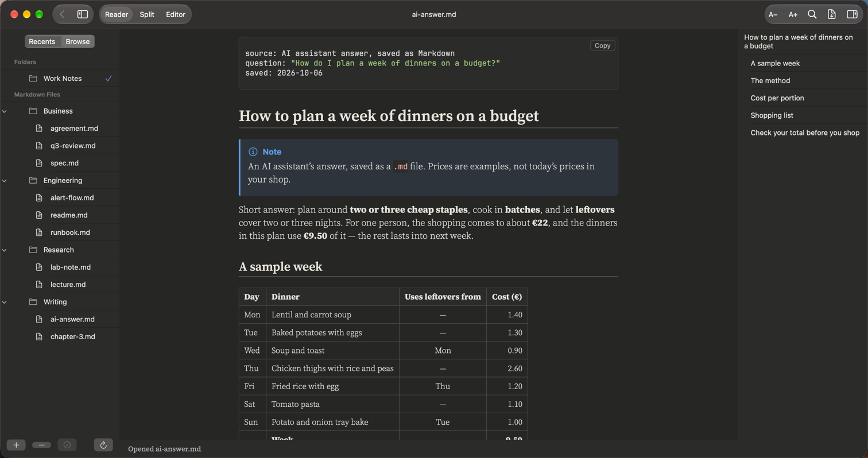
Task: Click the folder icon beside Research
Action: pos(33,250)
